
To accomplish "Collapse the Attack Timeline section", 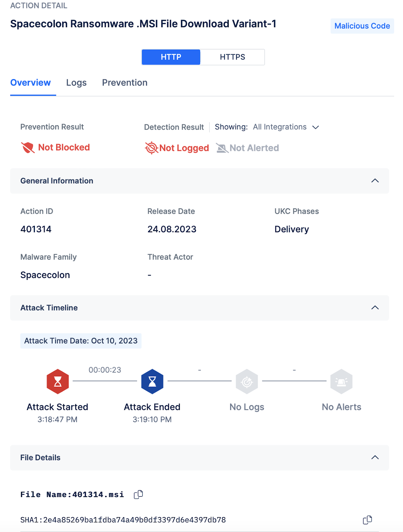I will 375,308.
